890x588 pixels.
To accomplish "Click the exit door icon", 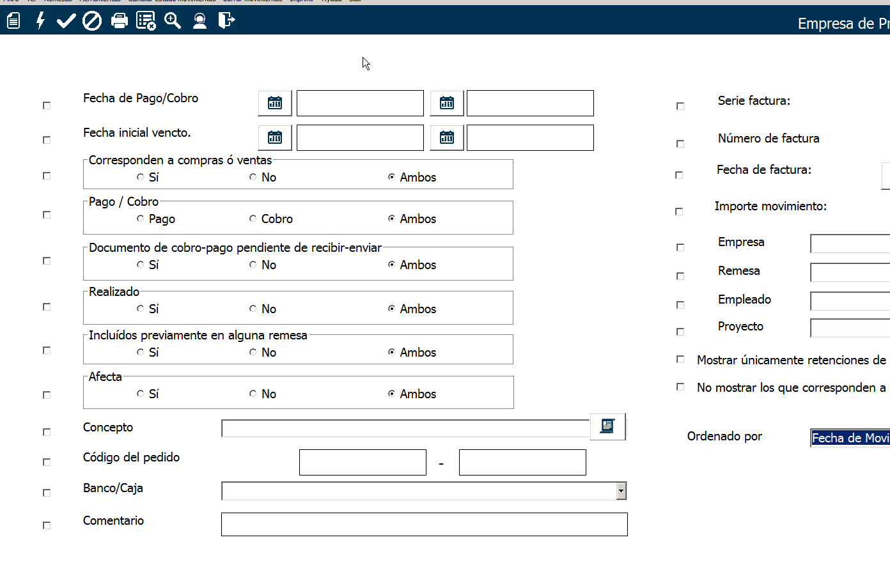I will [x=226, y=21].
